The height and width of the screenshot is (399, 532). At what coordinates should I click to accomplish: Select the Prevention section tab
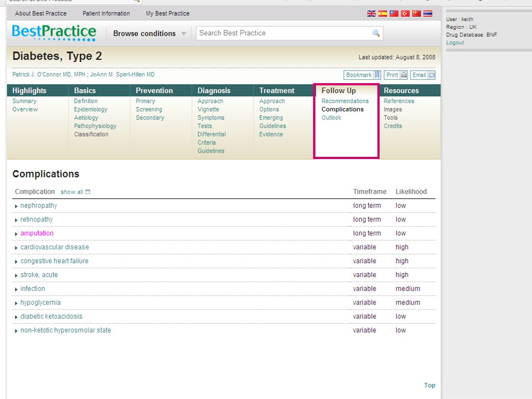pyautogui.click(x=155, y=90)
